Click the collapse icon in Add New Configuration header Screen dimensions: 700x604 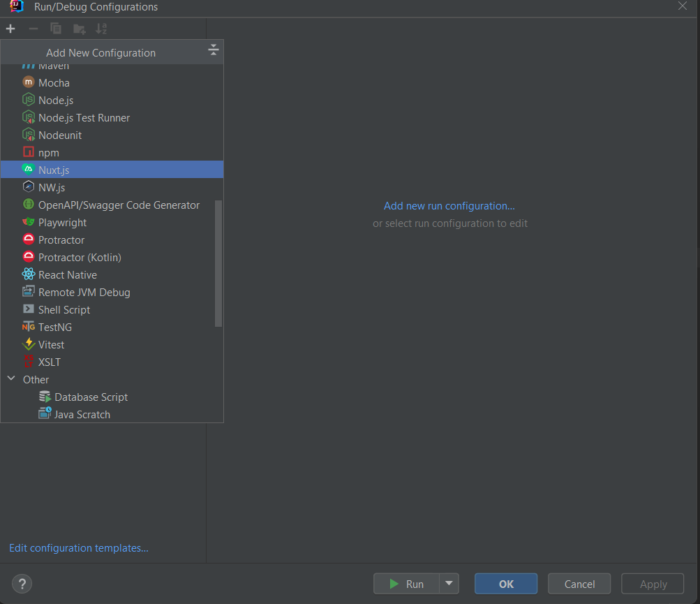pos(214,50)
